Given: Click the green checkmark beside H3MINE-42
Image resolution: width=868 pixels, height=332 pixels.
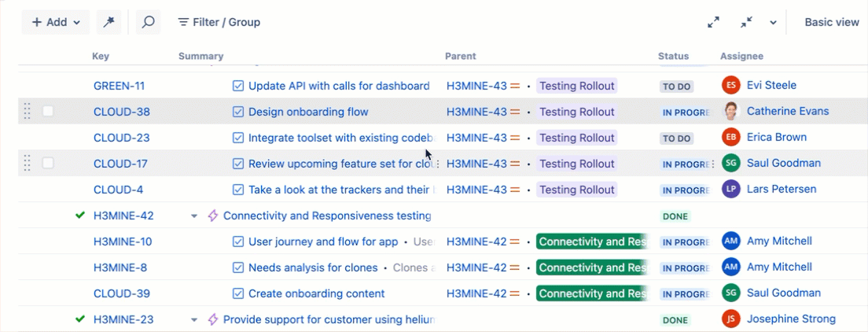Looking at the screenshot, I should tap(80, 215).
